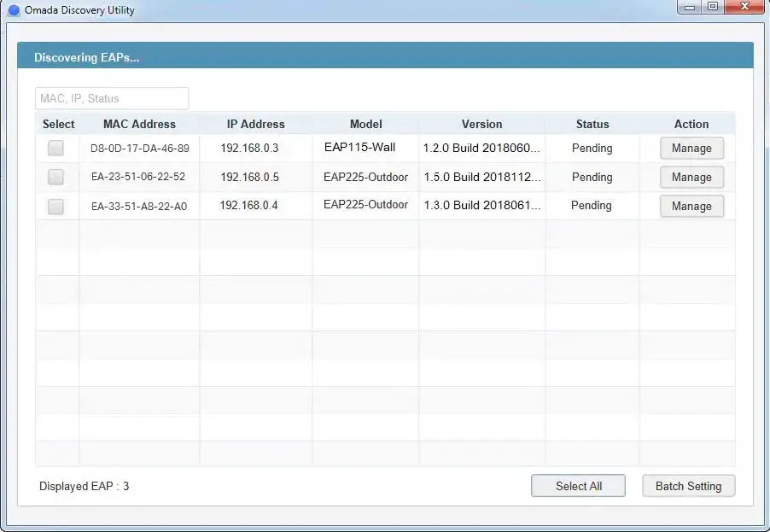Sort by MAC Address column header
Viewport: 770px width, 532px height.
(139, 124)
